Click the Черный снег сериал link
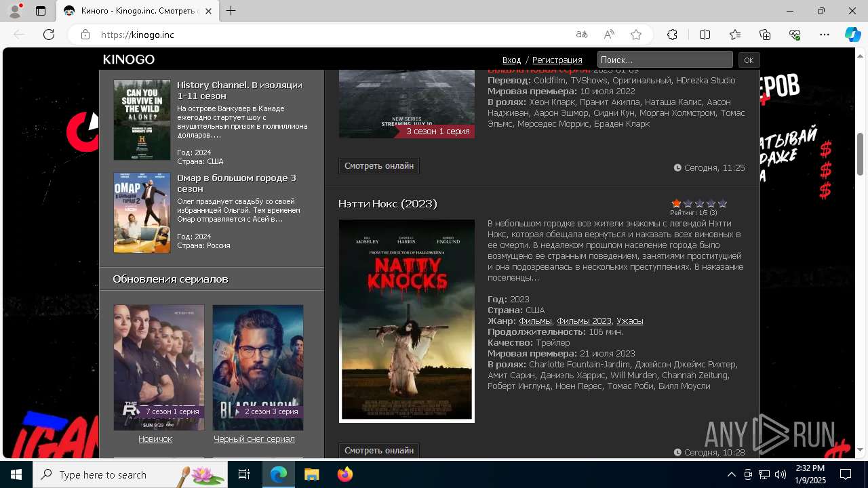 point(254,439)
